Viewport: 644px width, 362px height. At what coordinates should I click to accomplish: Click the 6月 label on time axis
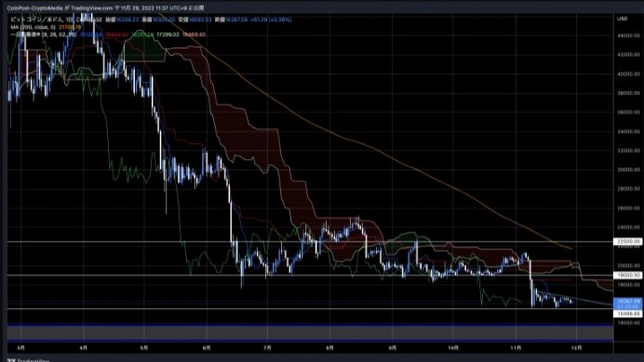point(207,348)
